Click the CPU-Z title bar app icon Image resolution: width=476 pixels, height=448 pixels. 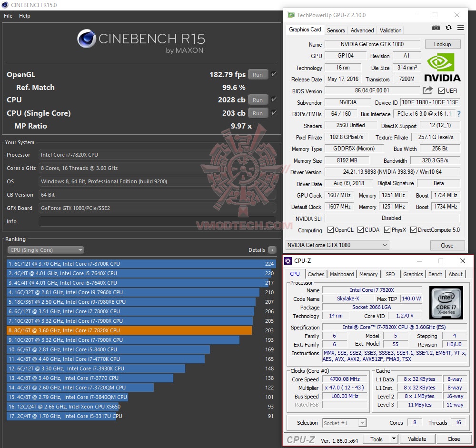[288, 260]
